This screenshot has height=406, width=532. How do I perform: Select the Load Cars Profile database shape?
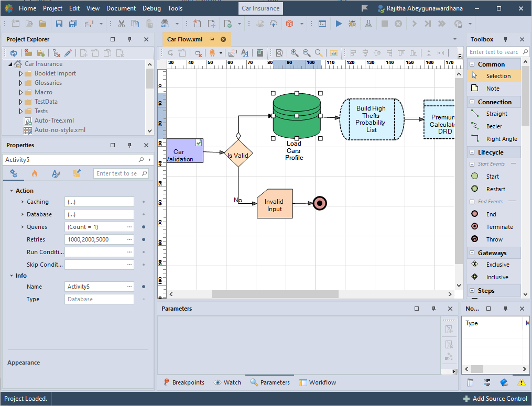tap(297, 116)
